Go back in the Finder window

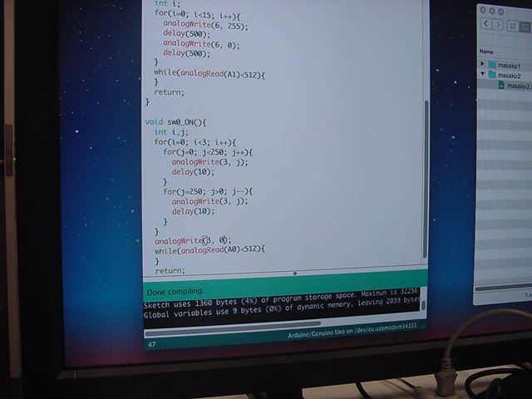coord(486,24)
